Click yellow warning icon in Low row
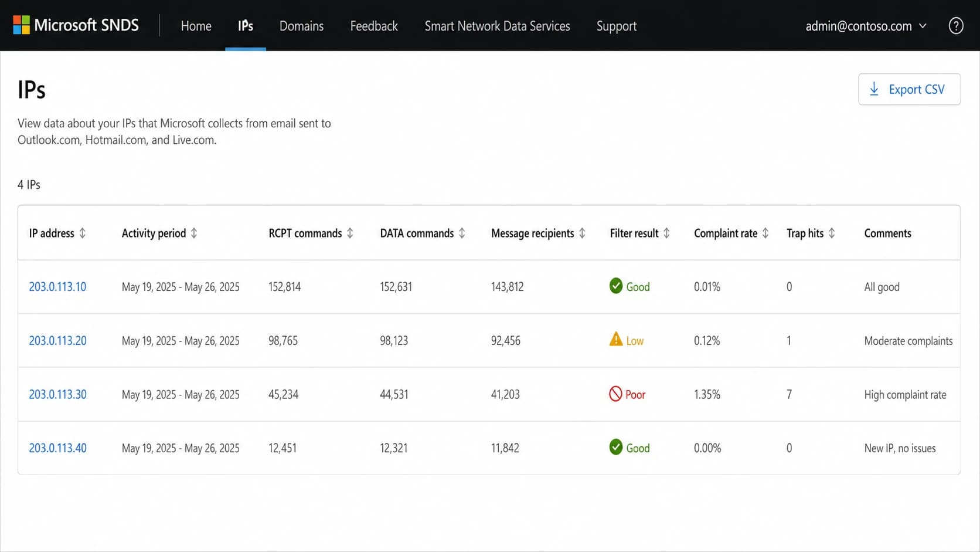This screenshot has height=552, width=980. 616,339
